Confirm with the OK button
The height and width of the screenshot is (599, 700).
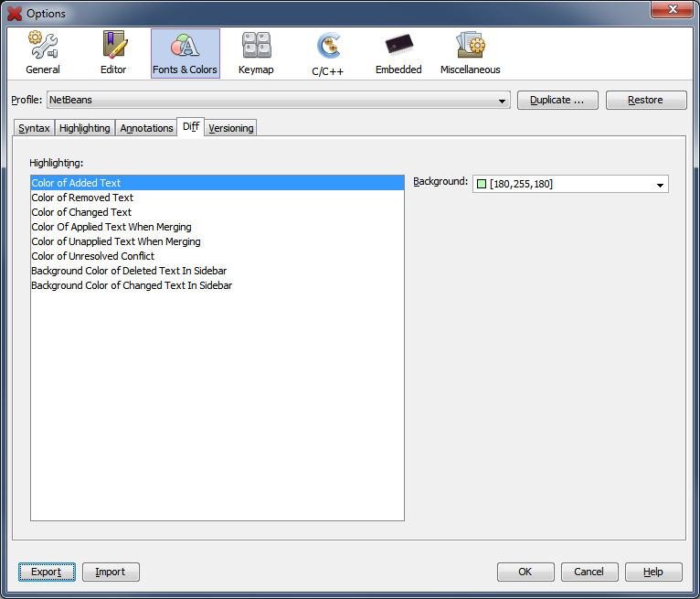525,572
